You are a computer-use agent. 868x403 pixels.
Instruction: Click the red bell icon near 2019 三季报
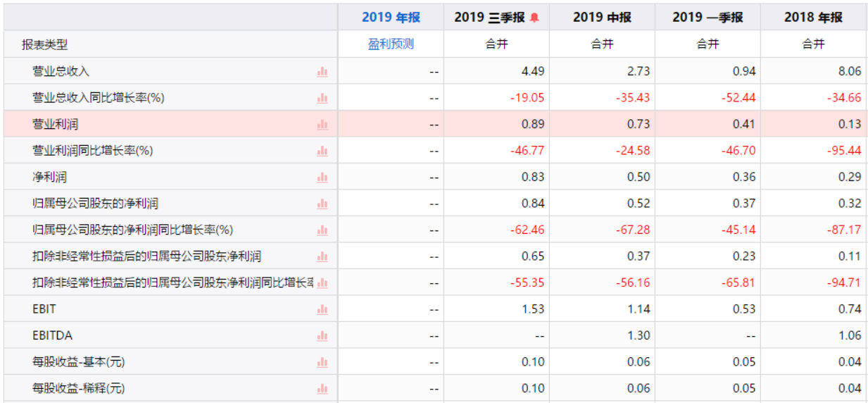click(x=534, y=18)
